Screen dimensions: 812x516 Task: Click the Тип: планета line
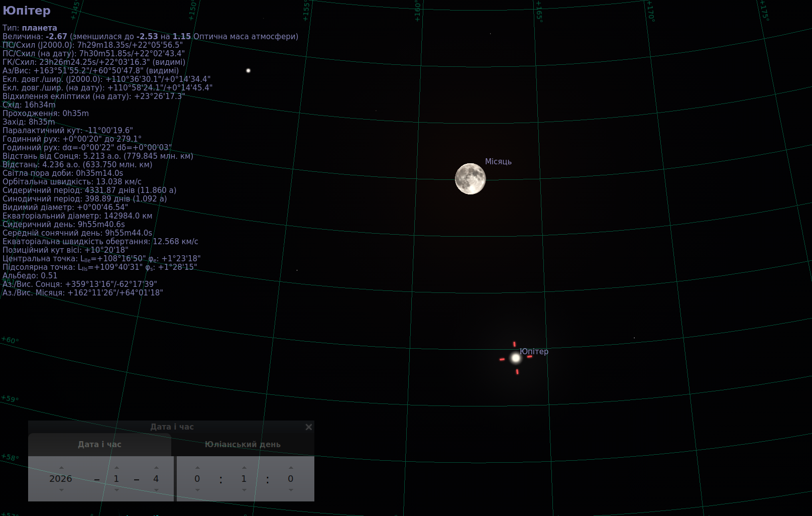coord(30,28)
